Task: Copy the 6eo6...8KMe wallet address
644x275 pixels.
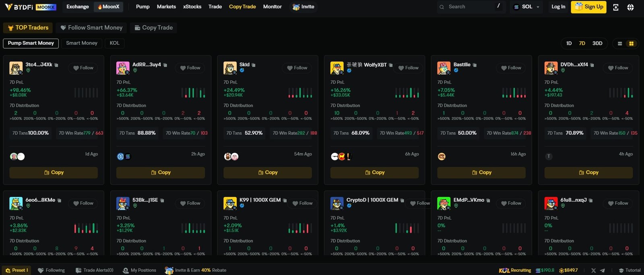Action: (59, 201)
